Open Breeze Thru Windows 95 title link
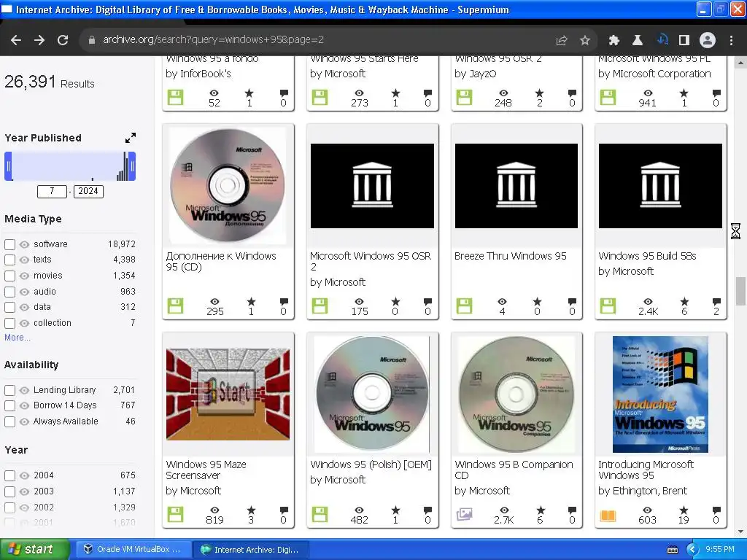 tap(510, 256)
